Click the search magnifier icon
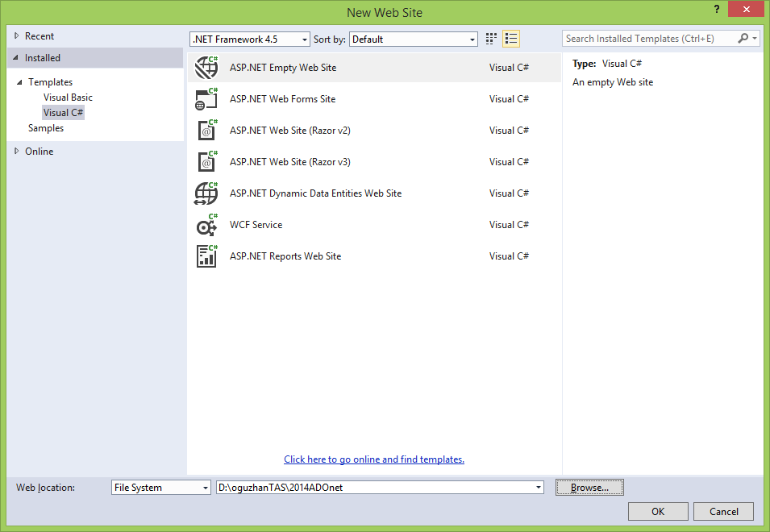Image resolution: width=770 pixels, height=532 pixels. pyautogui.click(x=743, y=38)
